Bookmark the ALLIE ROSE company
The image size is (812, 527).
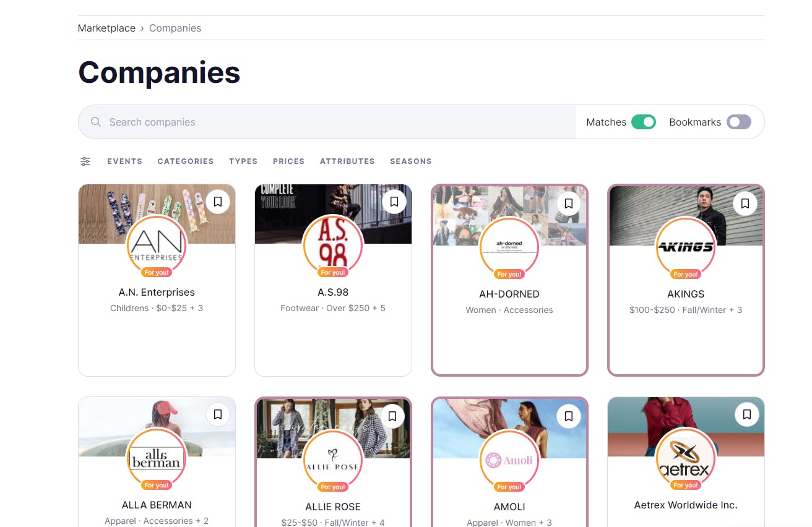click(x=392, y=416)
